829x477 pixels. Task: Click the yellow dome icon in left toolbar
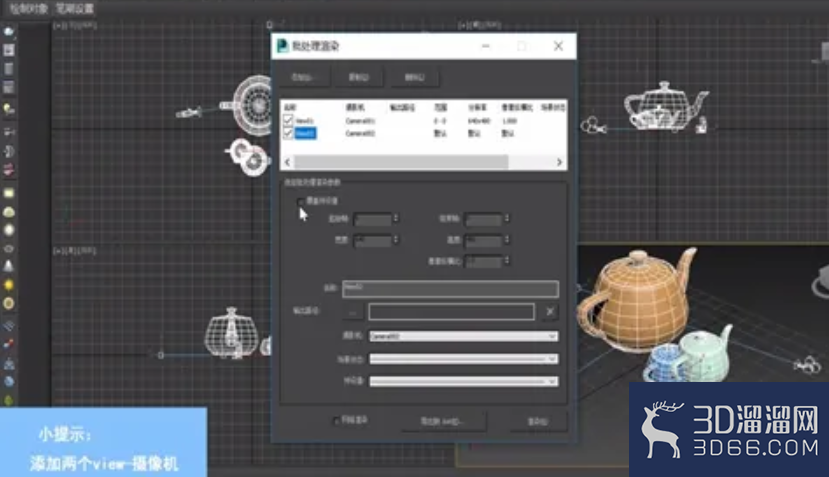(x=9, y=212)
